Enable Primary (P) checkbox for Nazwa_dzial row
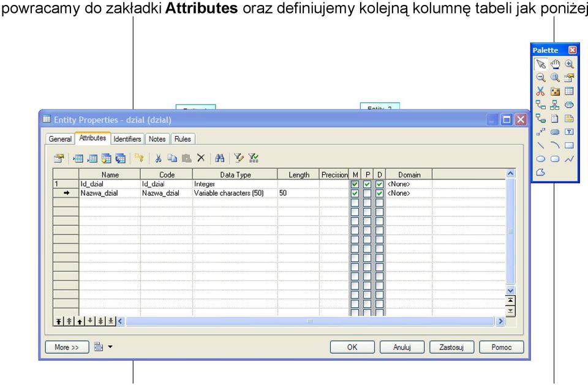Image resolution: width=588 pixels, height=385 pixels. tap(367, 193)
